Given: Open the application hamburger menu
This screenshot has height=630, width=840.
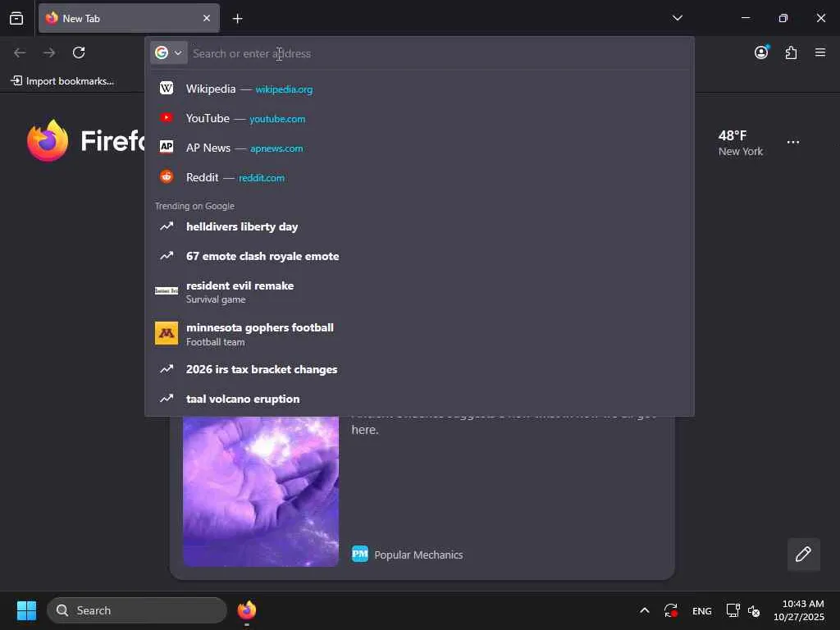Looking at the screenshot, I should coord(820,52).
